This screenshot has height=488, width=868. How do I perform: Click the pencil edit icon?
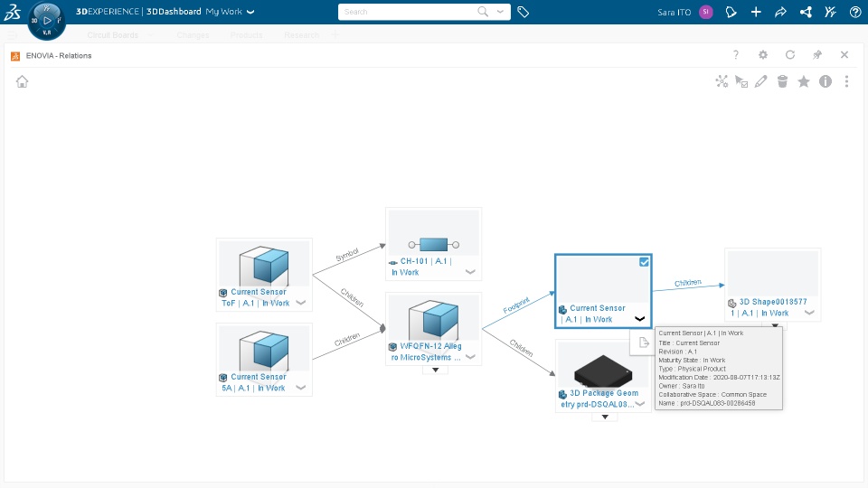(x=761, y=81)
